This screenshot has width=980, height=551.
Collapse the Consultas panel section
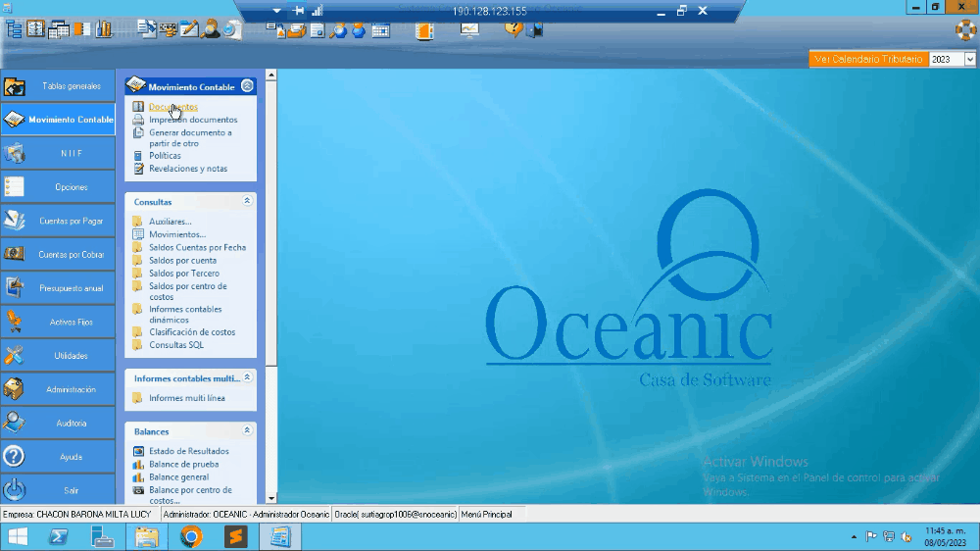click(x=247, y=201)
